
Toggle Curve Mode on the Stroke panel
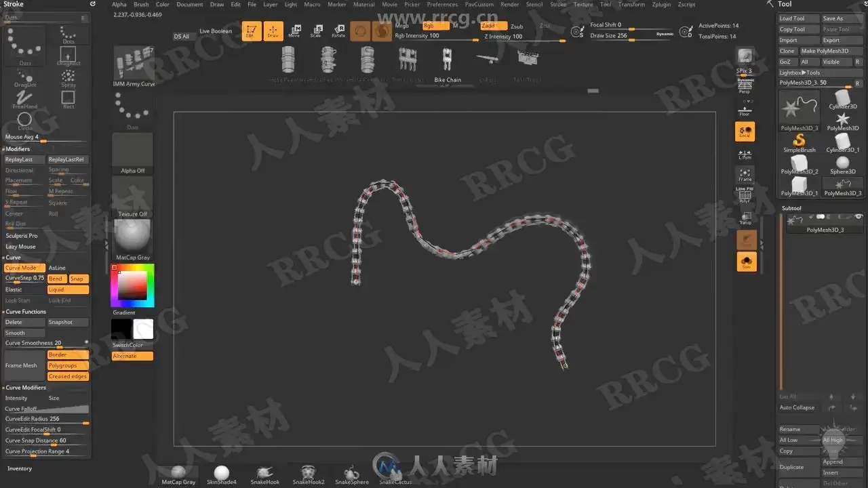24,268
